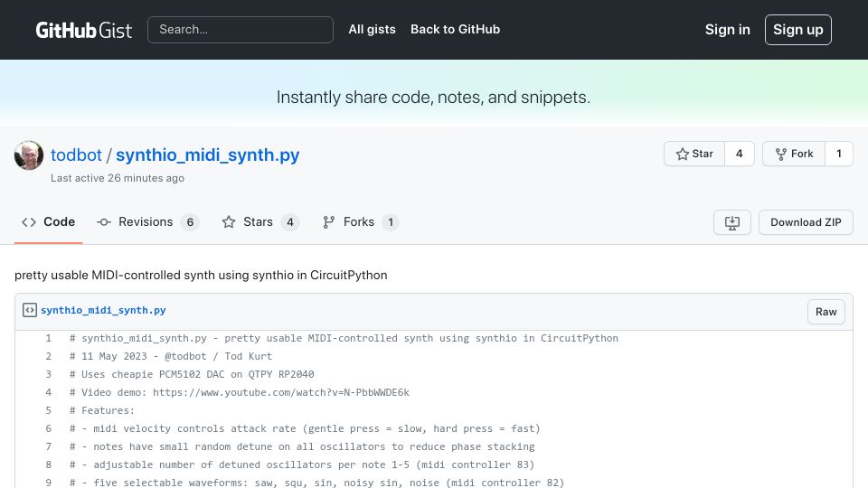This screenshot has width=868, height=488.
Task: Open todbot's avatar image
Action: coord(29,155)
